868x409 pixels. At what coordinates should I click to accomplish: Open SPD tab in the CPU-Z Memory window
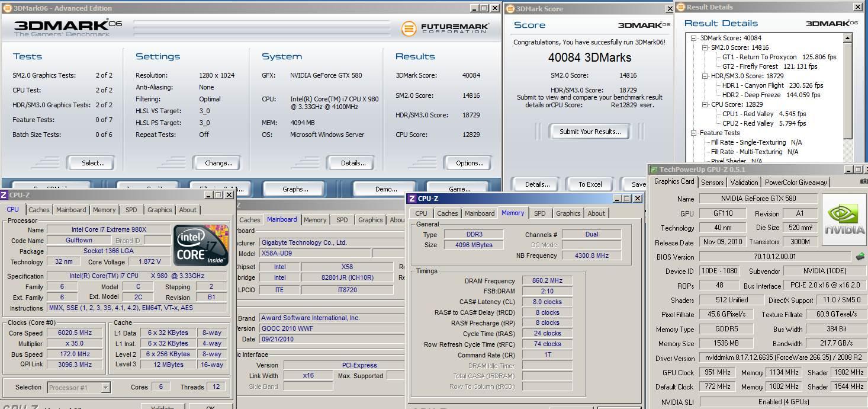540,213
